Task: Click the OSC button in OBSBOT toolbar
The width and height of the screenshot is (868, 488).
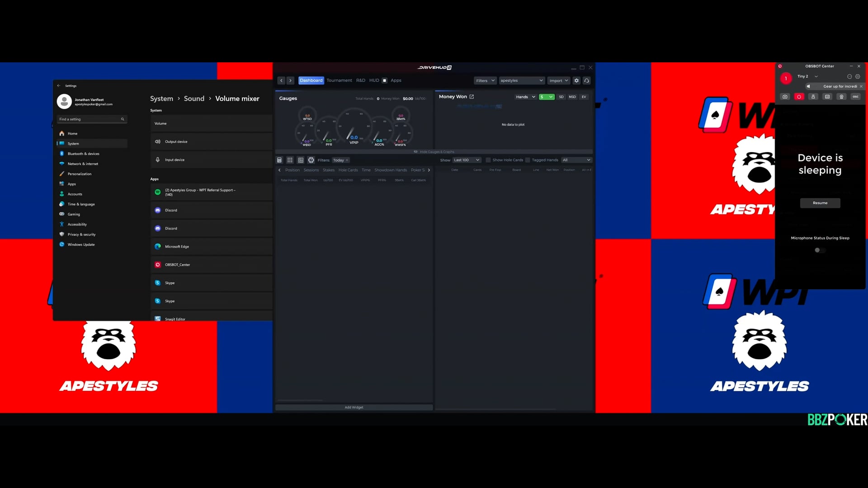Action: 855,97
